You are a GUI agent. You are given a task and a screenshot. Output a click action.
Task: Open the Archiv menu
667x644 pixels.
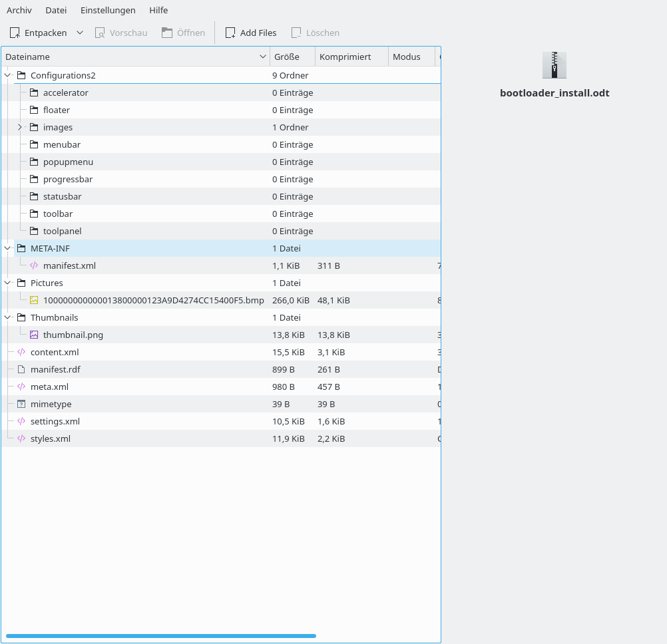pyautogui.click(x=19, y=10)
